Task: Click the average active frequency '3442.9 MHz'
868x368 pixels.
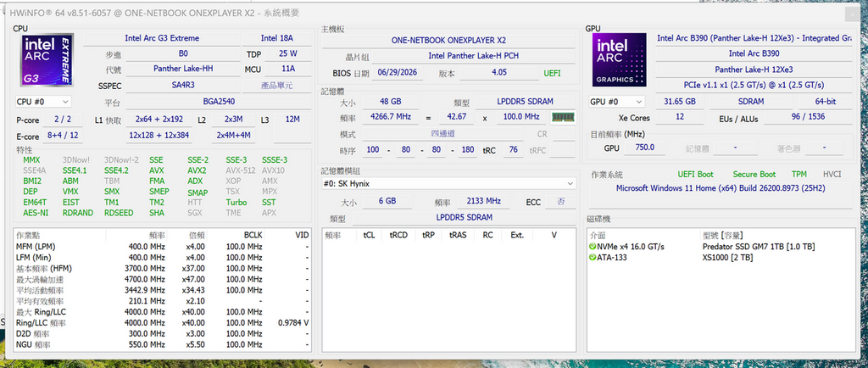Action: coord(145,291)
